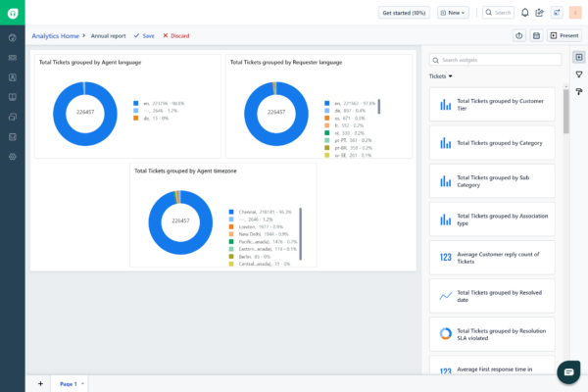The width and height of the screenshot is (588, 392).
Task: Click the global Search field
Action: [498, 13]
